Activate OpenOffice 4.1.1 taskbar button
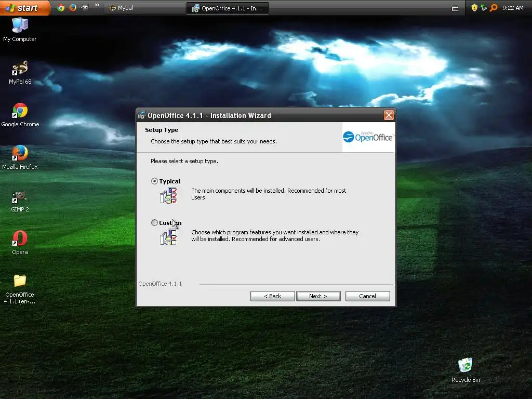Screen dimensions: 532x399 tap(228, 8)
